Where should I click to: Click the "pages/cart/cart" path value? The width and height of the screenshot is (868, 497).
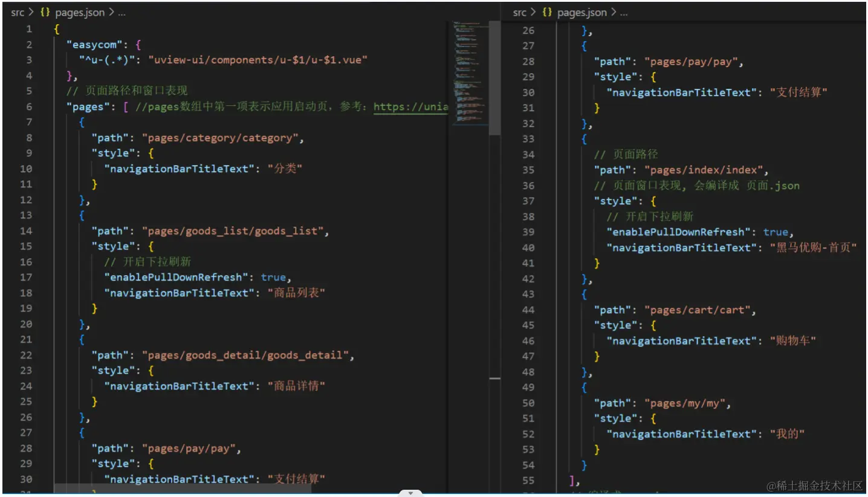click(x=698, y=310)
